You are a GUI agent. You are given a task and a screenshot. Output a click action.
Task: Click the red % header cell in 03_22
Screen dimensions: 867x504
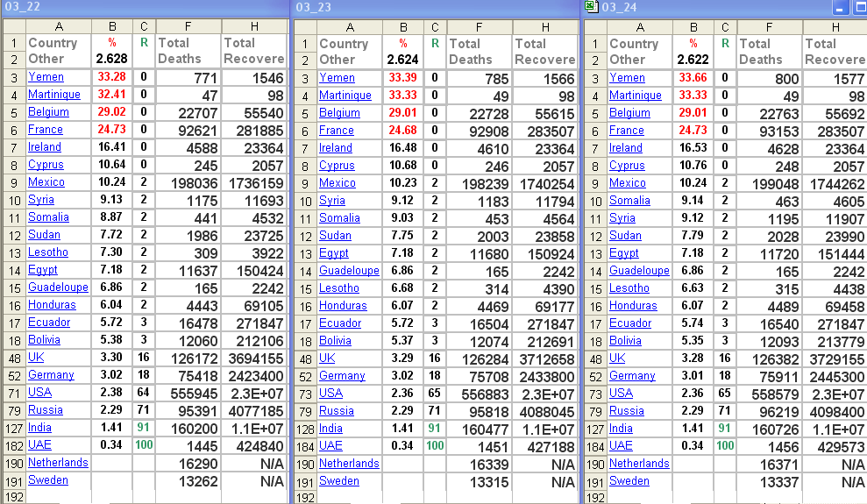click(111, 43)
